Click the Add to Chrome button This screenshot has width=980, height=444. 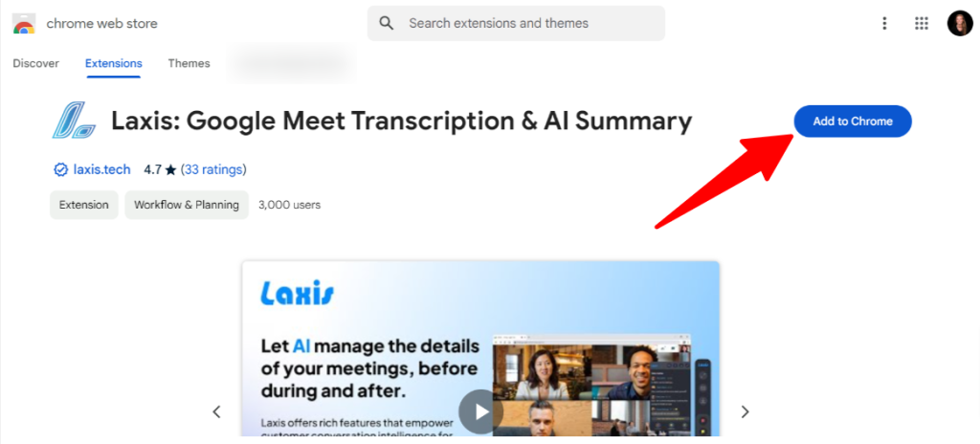[x=853, y=122]
